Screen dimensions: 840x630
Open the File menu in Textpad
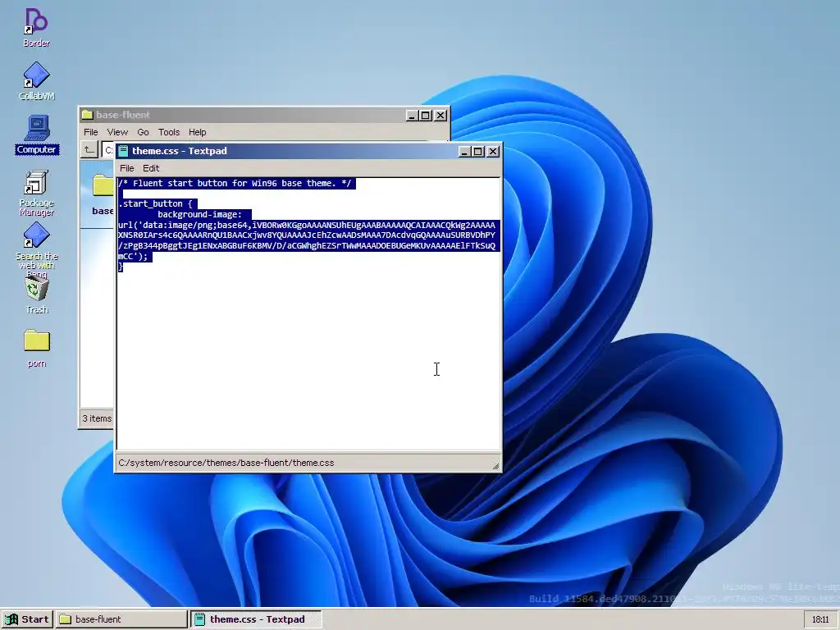127,168
